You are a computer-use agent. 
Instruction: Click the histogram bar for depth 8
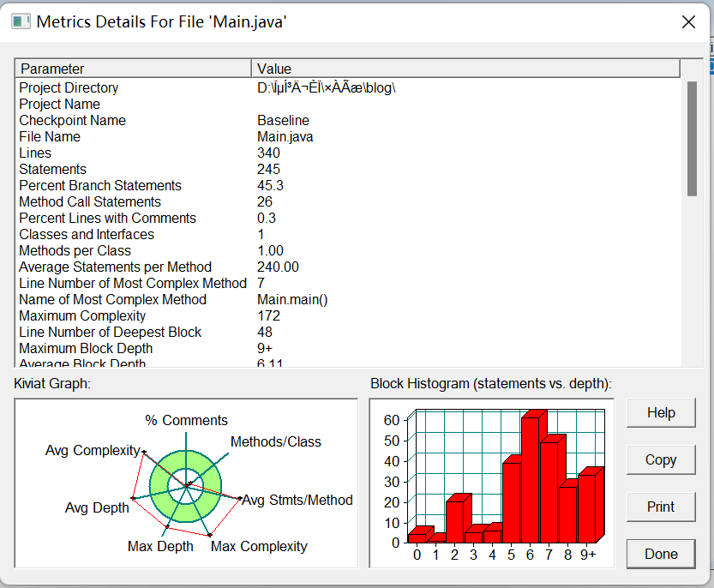(x=569, y=514)
